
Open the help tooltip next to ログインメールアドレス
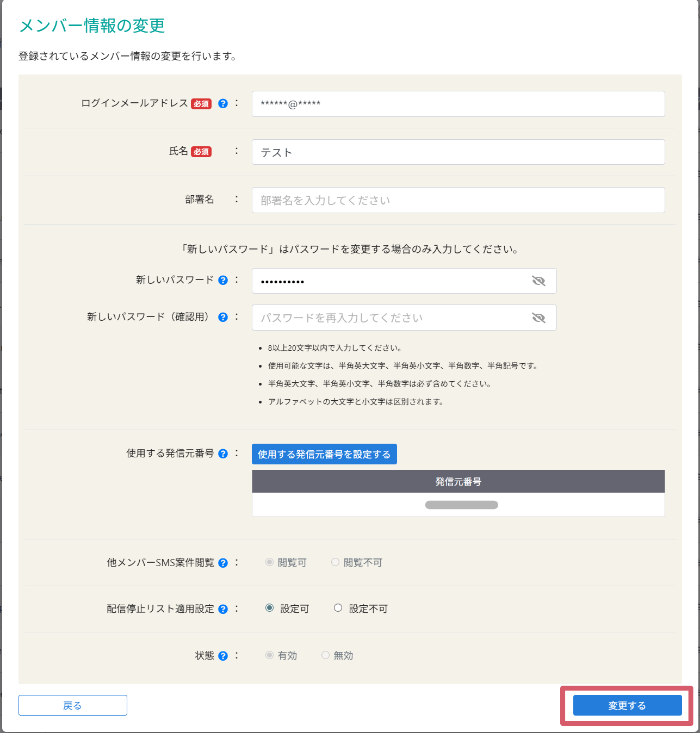coord(223,104)
